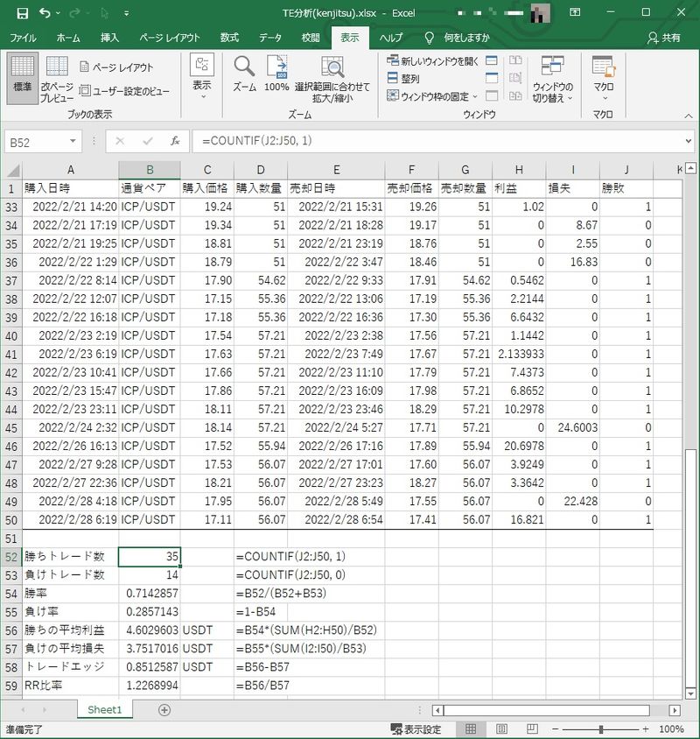Viewport: 700px width, 739px height.
Task: Switch to Formulas (数式) ribbon tab
Action: pos(229,39)
